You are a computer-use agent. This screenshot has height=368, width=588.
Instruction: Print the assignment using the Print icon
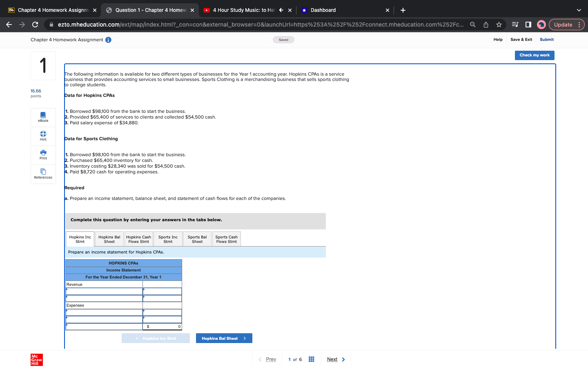43,155
